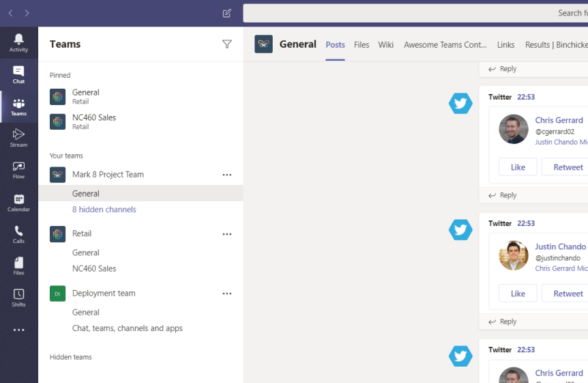Show the 8 hidden channels
588x383 pixels.
pos(104,210)
